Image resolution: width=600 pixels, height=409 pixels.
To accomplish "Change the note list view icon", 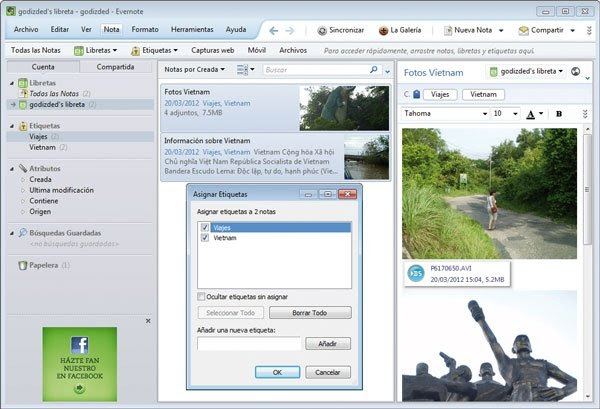I will 245,70.
